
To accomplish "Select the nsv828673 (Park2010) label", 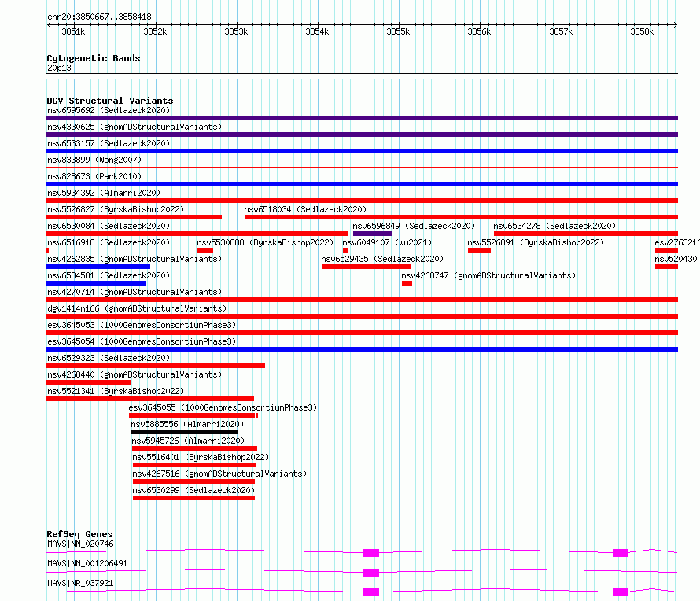I will click(x=94, y=176).
